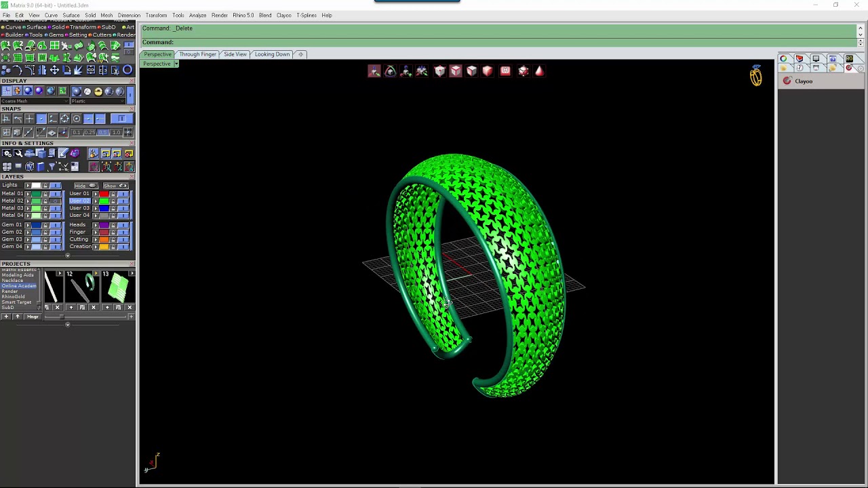This screenshot has height=488, width=868.
Task: Adjust the project thumbnail size slider
Action: pyautogui.click(x=62, y=317)
